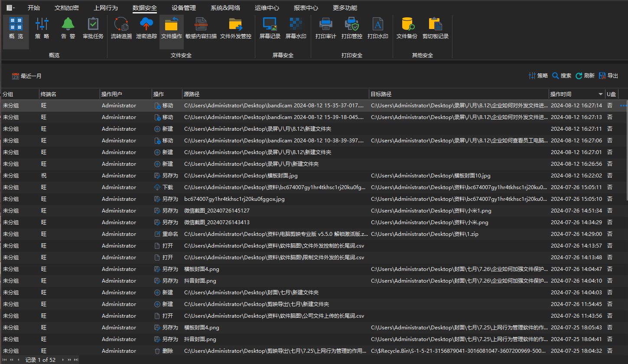
Task: Select the 删除 row with $Recycle.Bin path
Action: (313, 351)
